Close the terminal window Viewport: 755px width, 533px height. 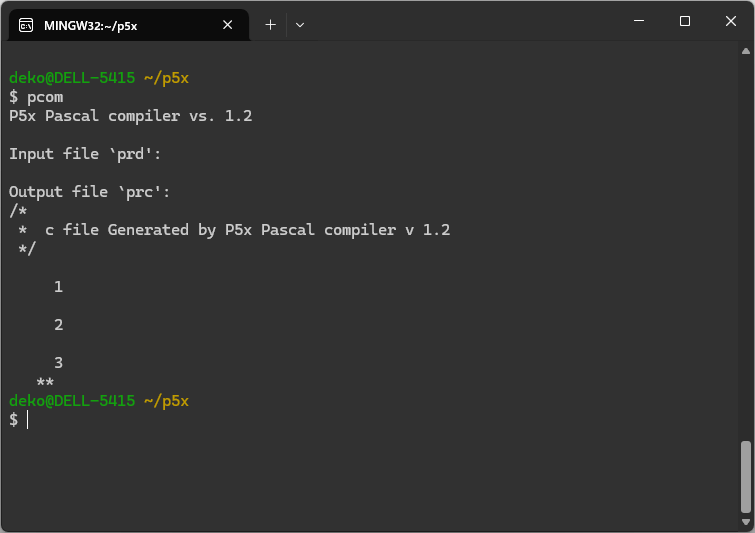(730, 21)
